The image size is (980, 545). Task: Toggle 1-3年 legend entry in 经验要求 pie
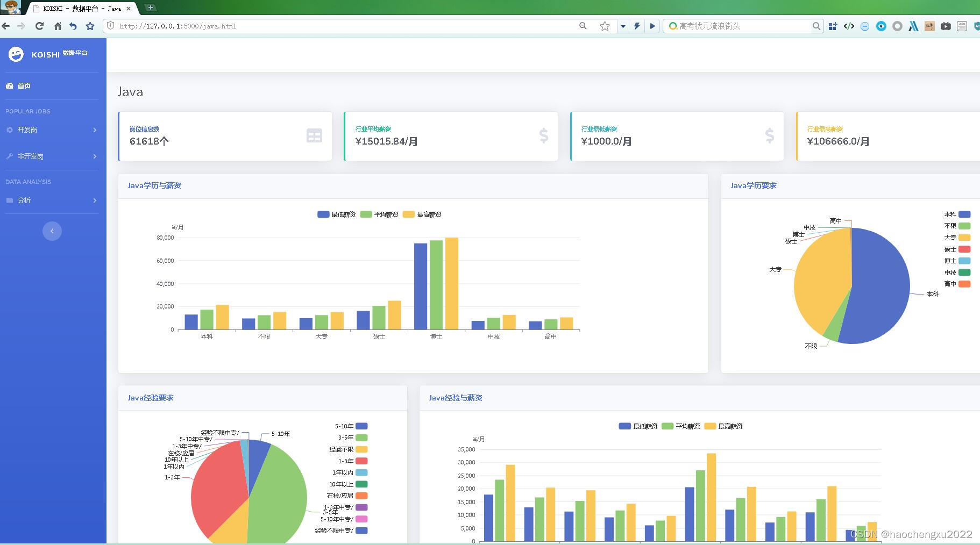[x=353, y=461]
